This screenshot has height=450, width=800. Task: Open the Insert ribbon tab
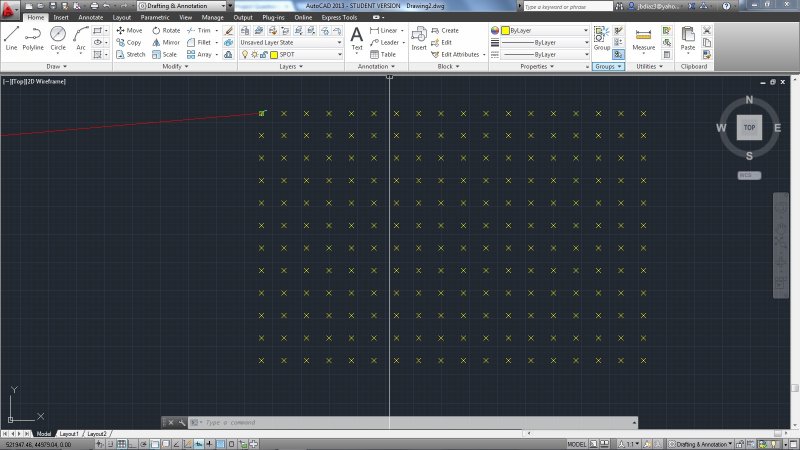(61, 17)
